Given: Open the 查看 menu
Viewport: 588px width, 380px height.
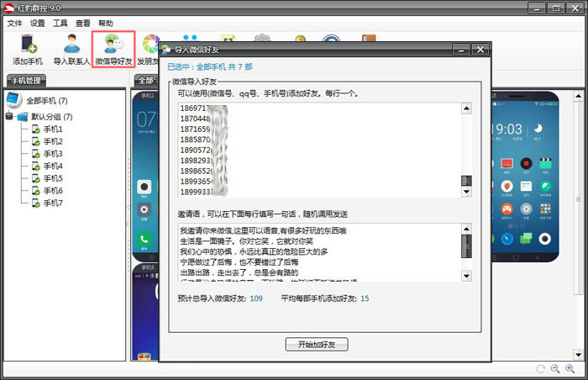Looking at the screenshot, I should click(x=83, y=24).
